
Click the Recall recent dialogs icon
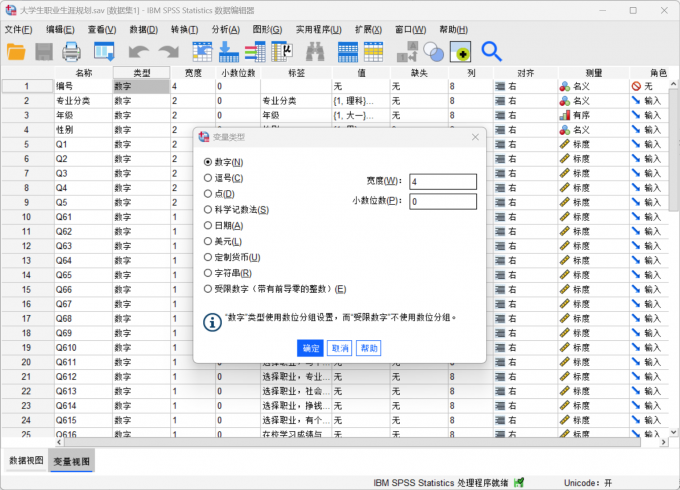104,51
